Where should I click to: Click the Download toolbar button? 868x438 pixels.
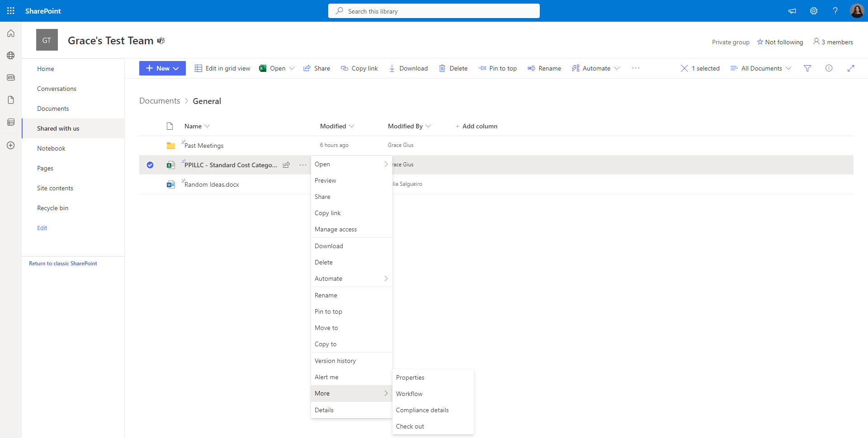(408, 68)
